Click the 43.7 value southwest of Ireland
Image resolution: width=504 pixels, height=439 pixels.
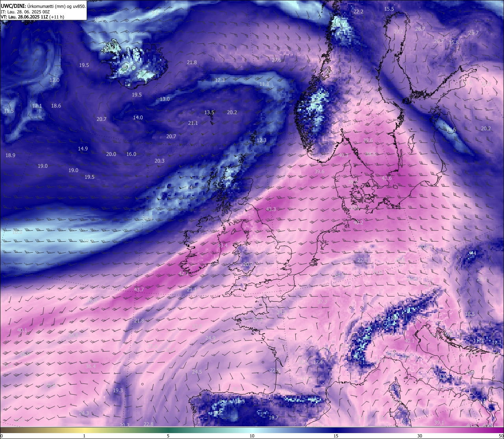[x=139, y=289]
